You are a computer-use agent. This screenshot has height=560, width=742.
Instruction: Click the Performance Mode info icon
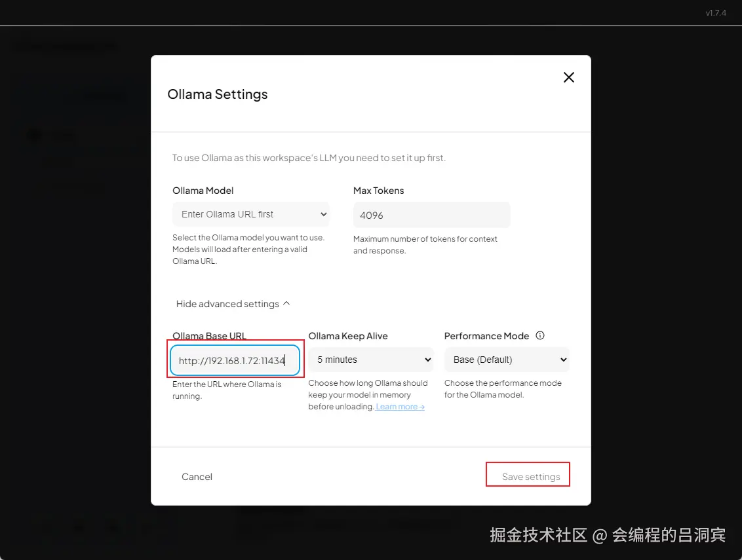pyautogui.click(x=540, y=335)
